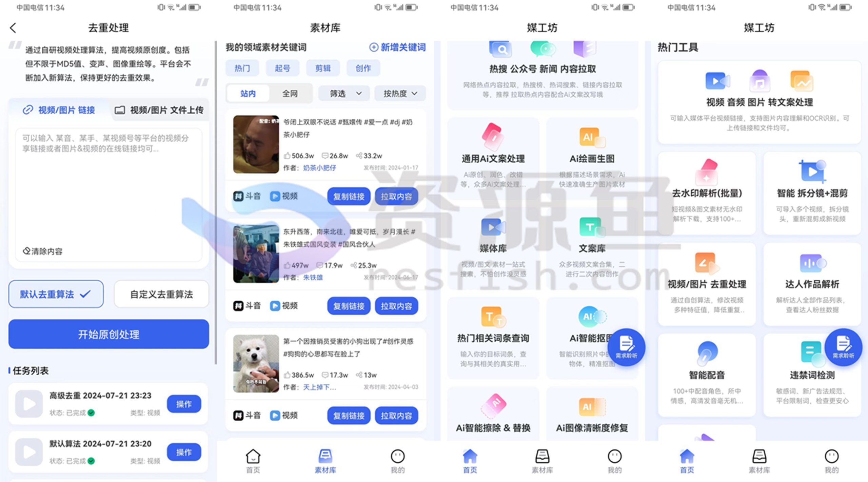Toggle 视频/图片 链接 tab active

59,110
